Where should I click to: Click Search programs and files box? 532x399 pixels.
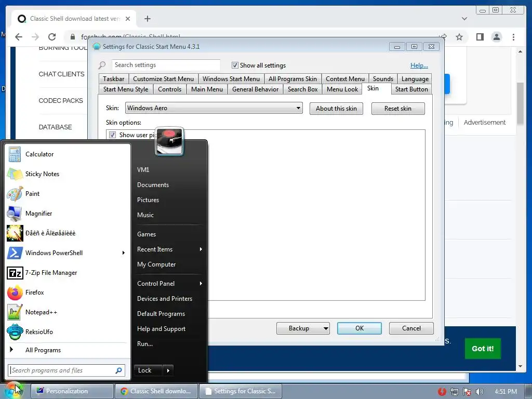66,370
